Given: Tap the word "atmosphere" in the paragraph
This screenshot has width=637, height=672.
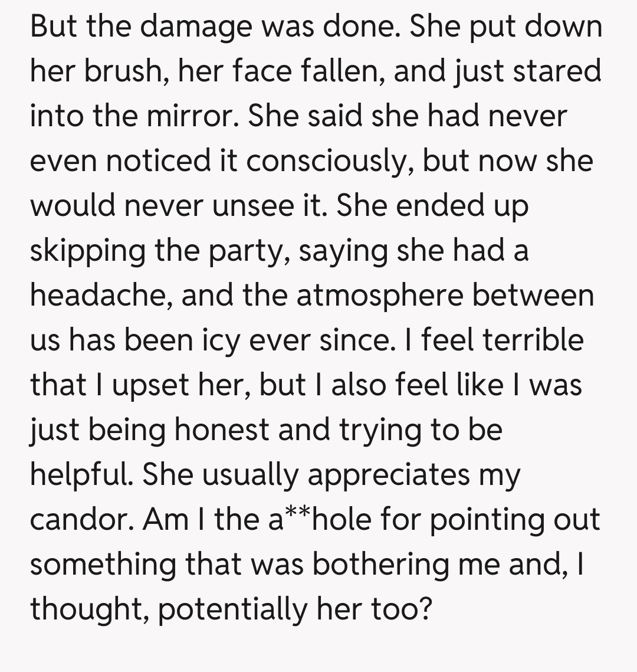Looking at the screenshot, I should (x=380, y=296).
